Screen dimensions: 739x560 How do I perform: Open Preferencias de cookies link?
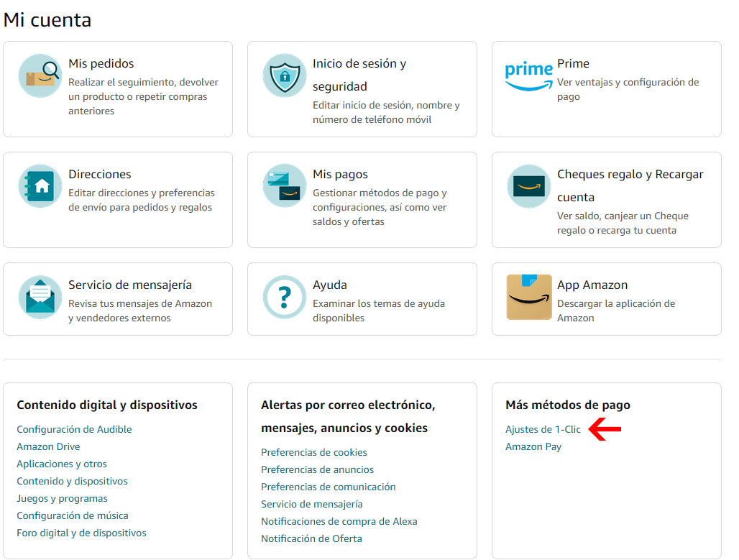[x=314, y=452]
